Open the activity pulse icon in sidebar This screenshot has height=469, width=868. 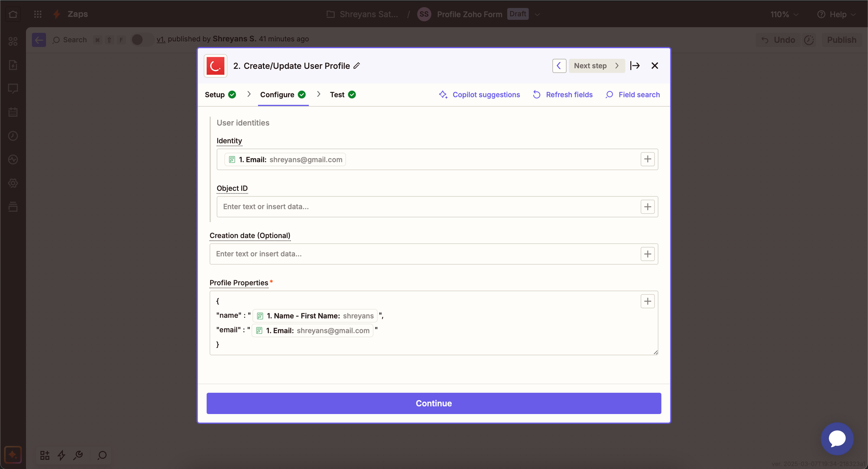pyautogui.click(x=13, y=159)
